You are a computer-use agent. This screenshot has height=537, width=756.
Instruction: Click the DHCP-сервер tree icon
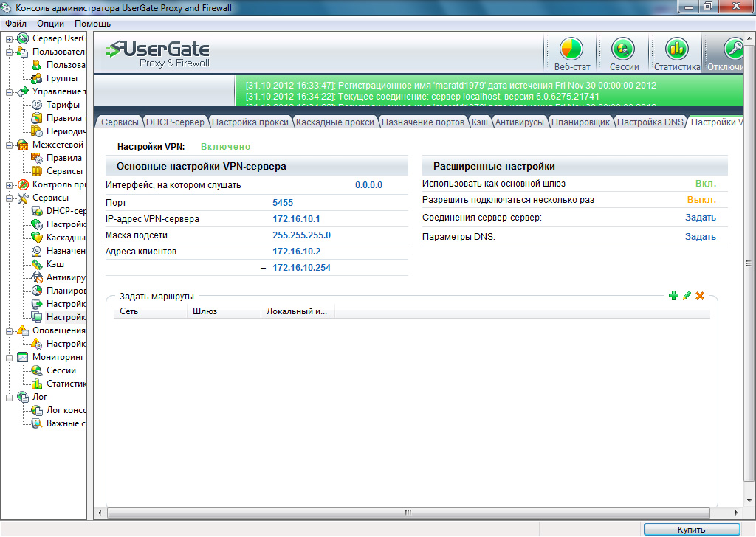coord(37,211)
